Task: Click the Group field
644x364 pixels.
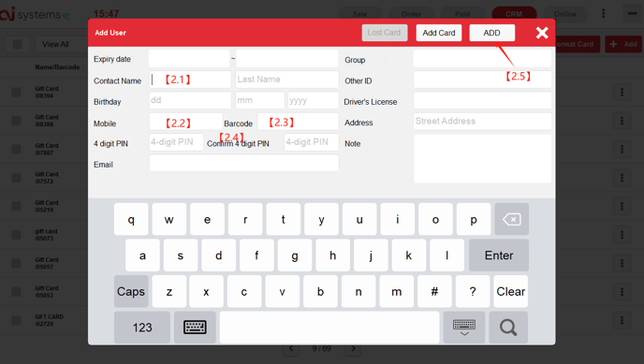Action: [x=482, y=59]
